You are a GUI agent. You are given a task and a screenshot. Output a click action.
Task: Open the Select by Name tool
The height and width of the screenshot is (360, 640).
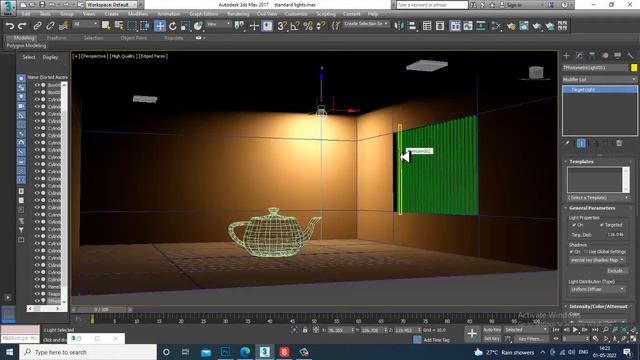click(x=119, y=26)
